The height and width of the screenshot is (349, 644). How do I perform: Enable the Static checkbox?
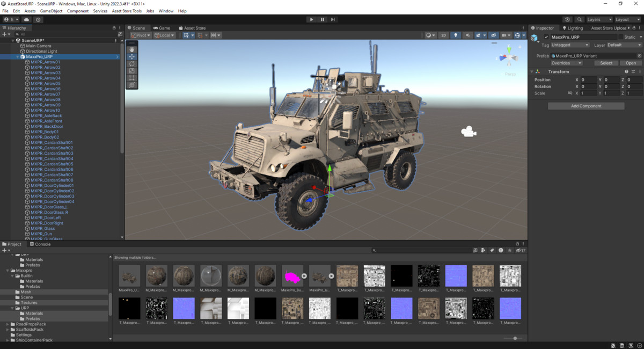tap(620, 37)
